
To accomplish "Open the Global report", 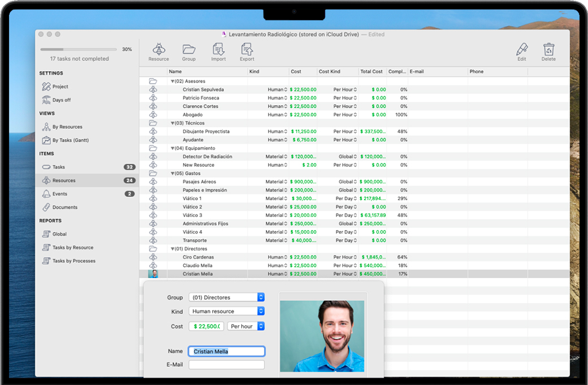I will [59, 234].
